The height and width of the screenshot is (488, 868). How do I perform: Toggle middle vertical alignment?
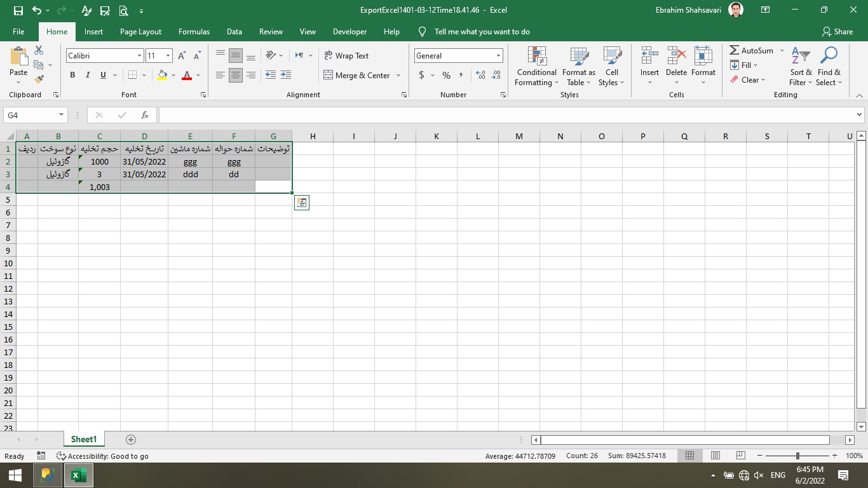pyautogui.click(x=236, y=56)
